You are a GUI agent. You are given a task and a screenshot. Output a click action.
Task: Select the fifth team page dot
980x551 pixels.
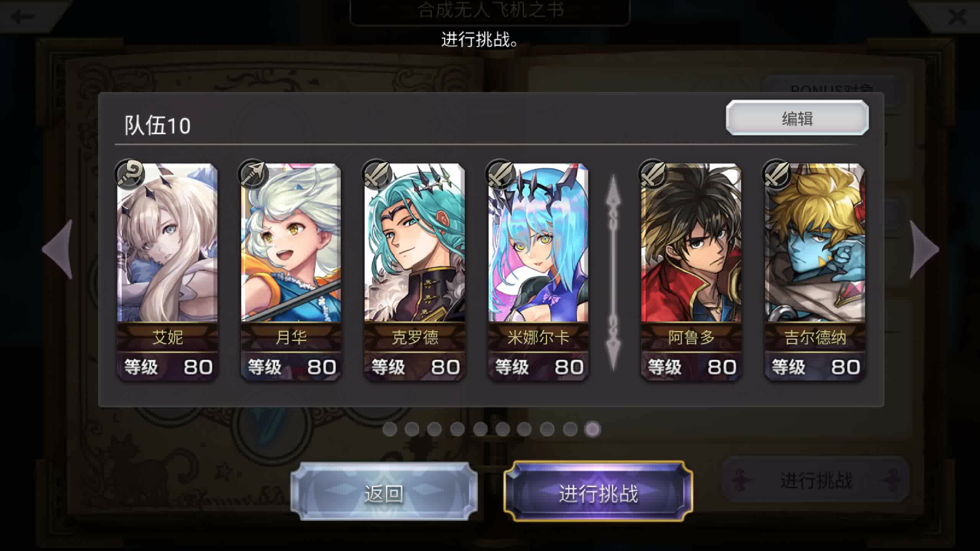pyautogui.click(x=480, y=429)
